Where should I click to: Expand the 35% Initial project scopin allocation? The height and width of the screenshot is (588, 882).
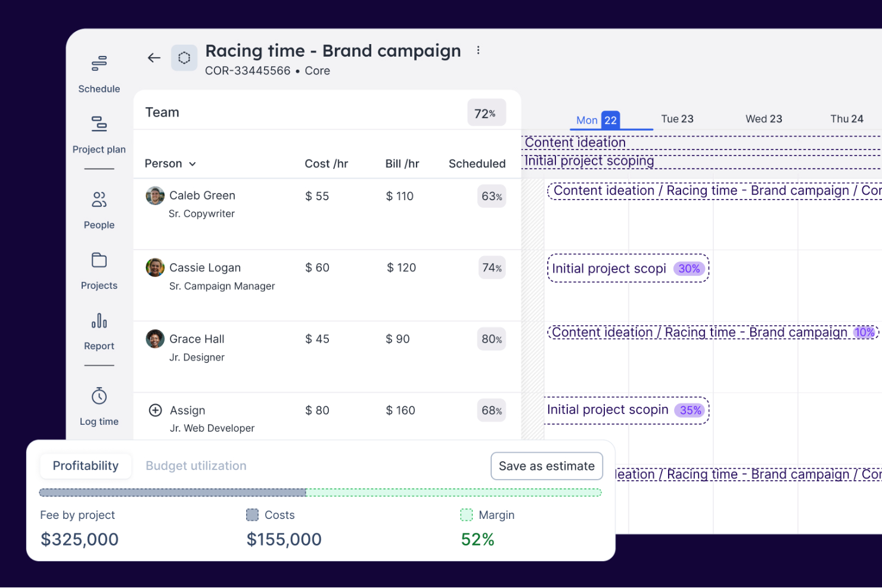(x=626, y=410)
